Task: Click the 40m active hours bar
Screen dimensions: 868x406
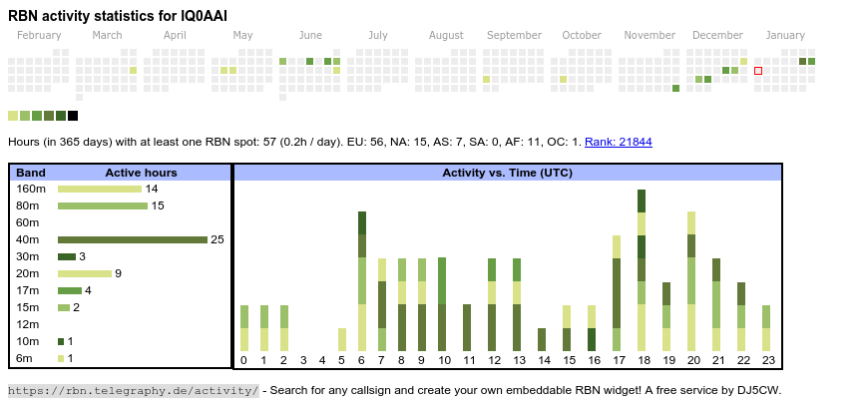Action: click(132, 239)
